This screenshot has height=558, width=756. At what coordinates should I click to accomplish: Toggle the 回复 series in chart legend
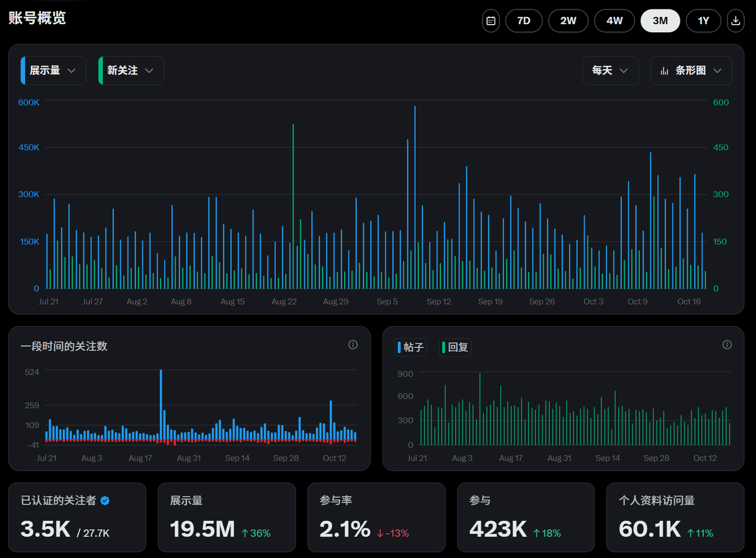pyautogui.click(x=455, y=347)
